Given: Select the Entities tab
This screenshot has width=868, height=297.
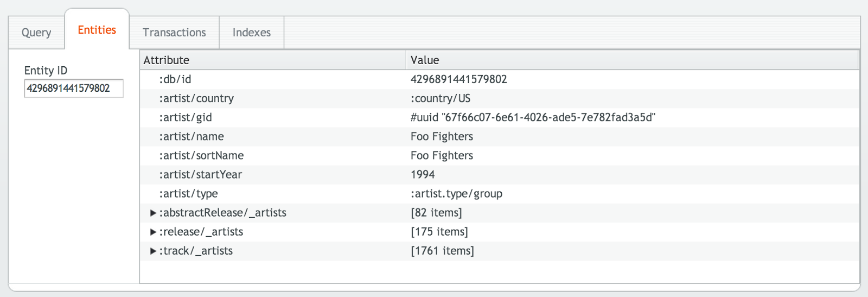Looking at the screenshot, I should click(97, 30).
